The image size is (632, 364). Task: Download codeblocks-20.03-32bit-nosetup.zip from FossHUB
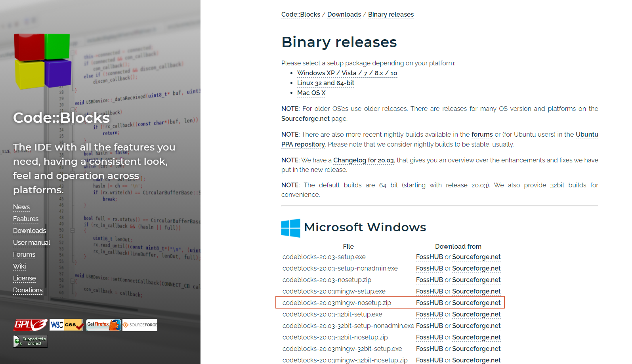[x=430, y=337]
